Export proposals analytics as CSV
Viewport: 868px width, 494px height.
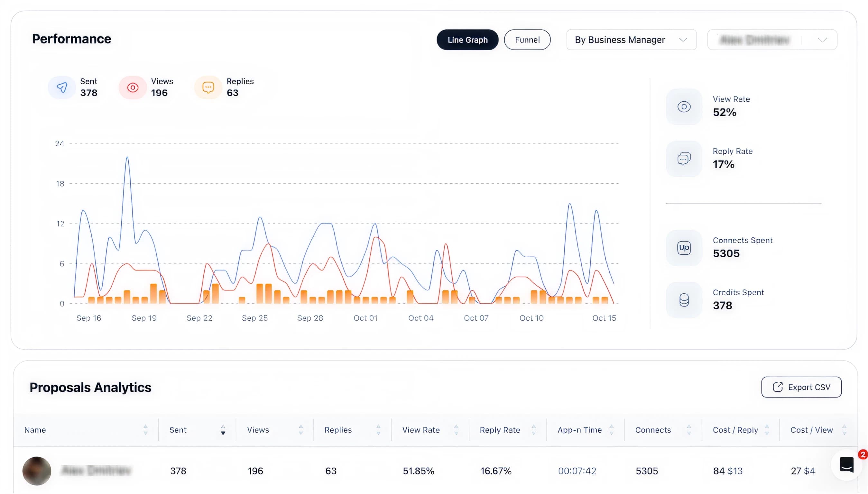click(801, 387)
